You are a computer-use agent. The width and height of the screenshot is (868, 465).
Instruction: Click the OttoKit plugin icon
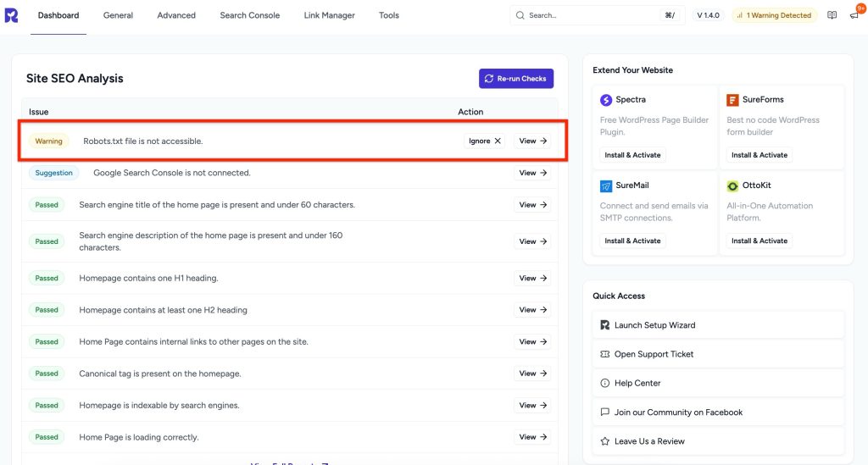[x=732, y=185]
